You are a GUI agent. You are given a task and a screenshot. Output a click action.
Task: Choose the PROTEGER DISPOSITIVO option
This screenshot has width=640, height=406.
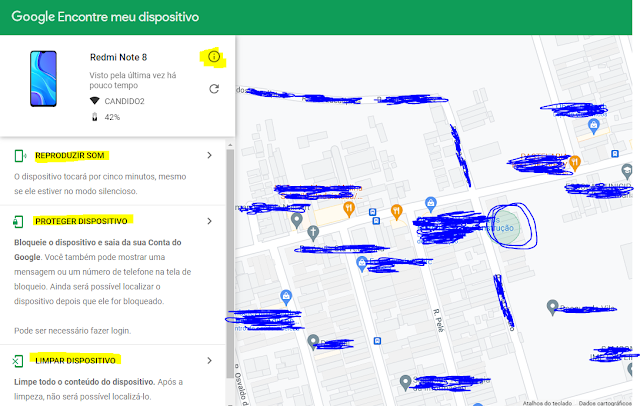click(x=81, y=221)
